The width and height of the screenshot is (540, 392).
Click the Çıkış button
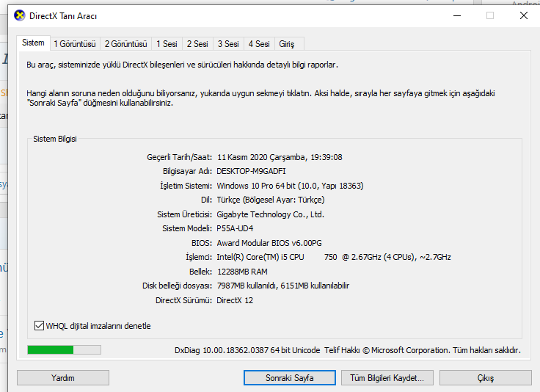pos(486,378)
